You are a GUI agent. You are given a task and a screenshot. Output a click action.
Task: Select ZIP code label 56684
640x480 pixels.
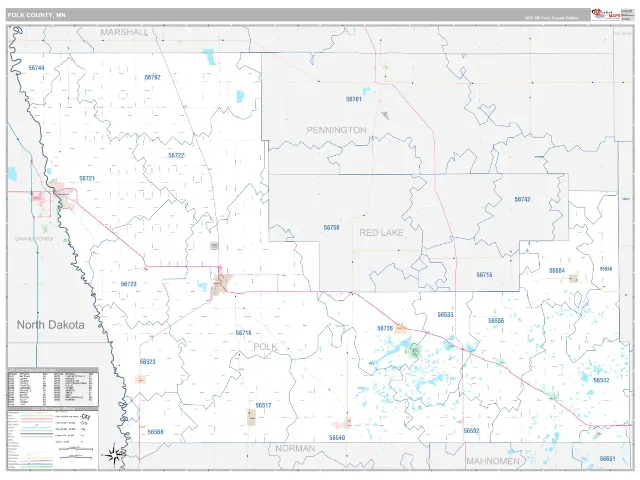pos(557,271)
